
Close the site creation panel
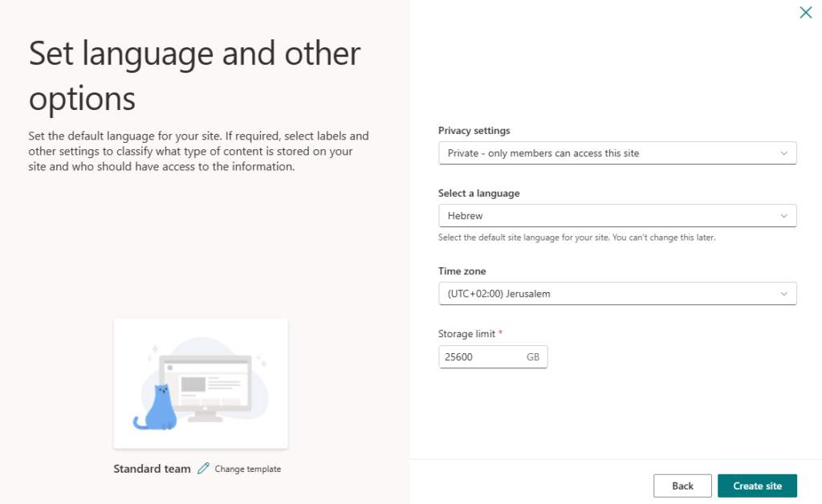coord(806,12)
